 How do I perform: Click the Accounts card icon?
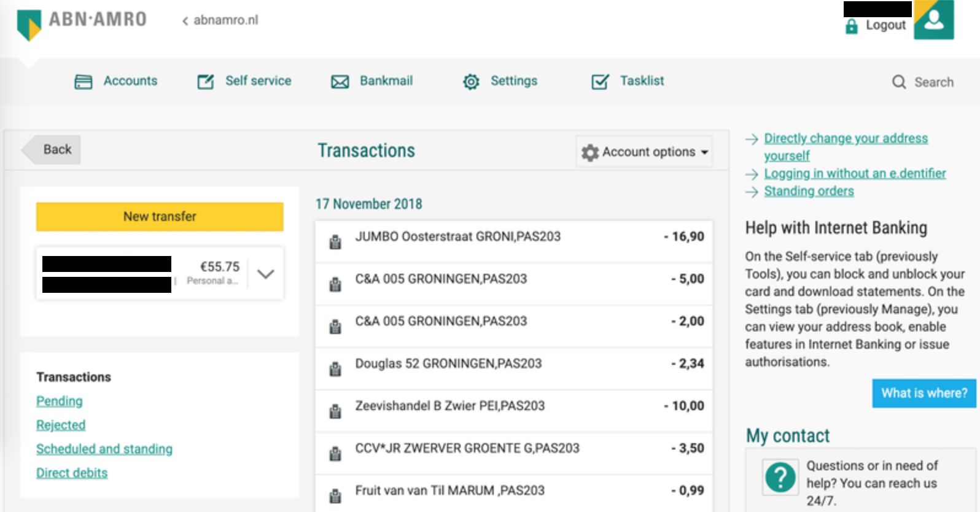point(84,82)
